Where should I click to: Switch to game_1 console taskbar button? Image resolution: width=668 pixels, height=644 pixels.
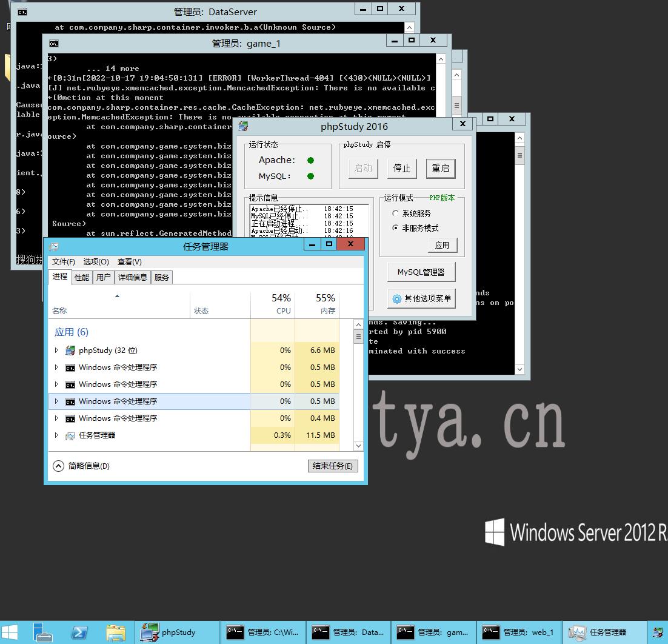tap(433, 632)
